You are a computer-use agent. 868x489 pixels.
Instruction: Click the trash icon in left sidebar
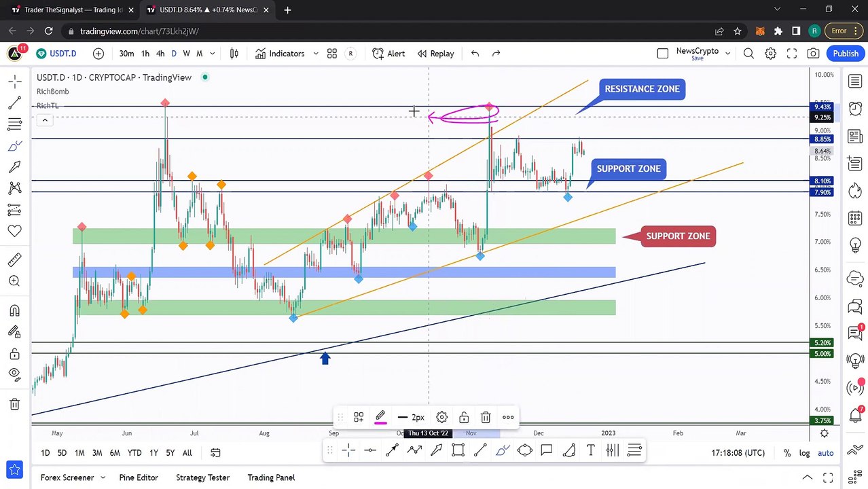click(14, 405)
